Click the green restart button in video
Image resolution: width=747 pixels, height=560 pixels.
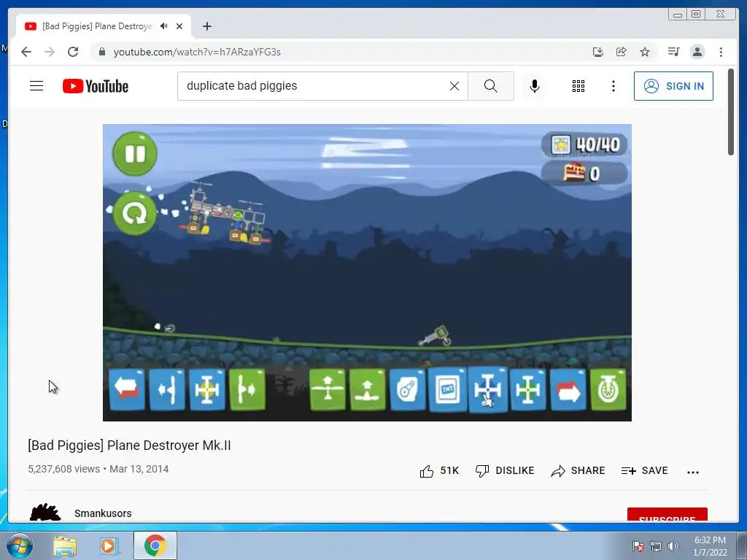click(x=135, y=214)
